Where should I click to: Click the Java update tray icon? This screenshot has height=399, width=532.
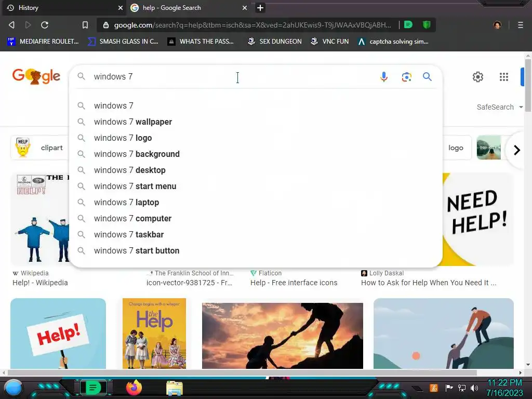pyautogui.click(x=434, y=388)
